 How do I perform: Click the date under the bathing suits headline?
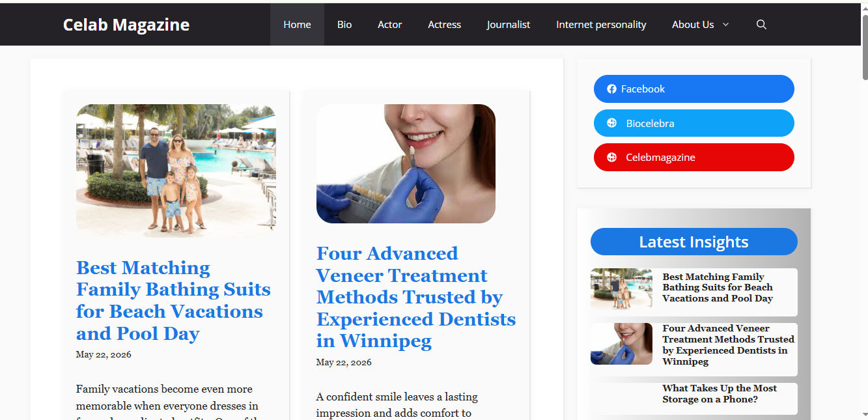[104, 355]
